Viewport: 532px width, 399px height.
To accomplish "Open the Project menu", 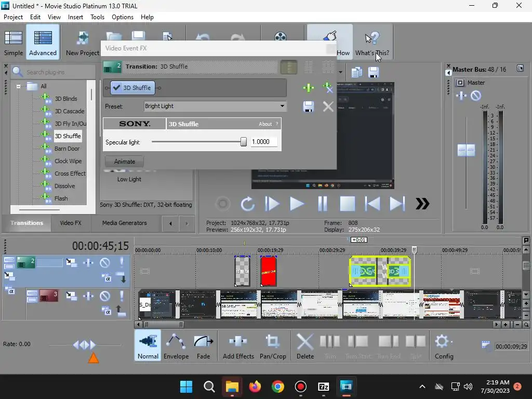I will 13,17.
